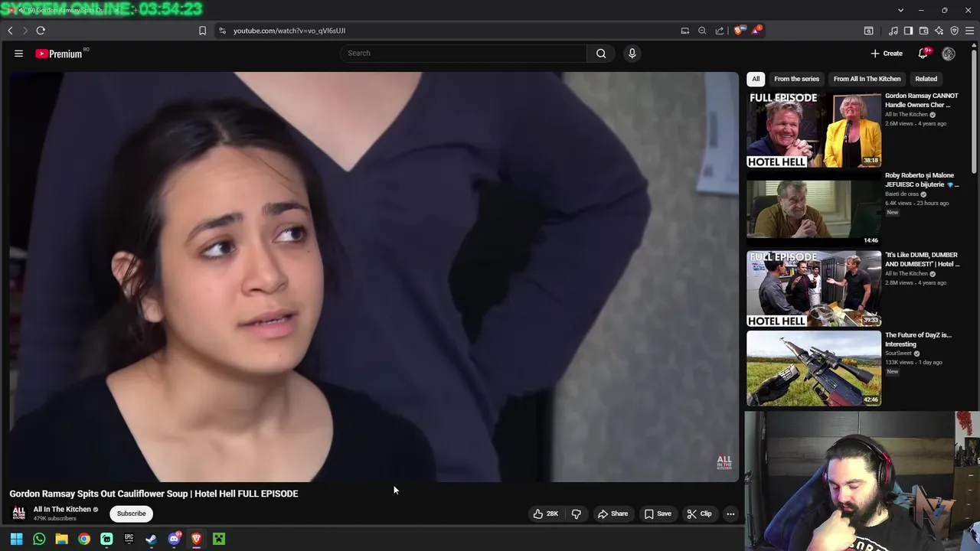Open Minecraft from taskbar

tap(219, 540)
